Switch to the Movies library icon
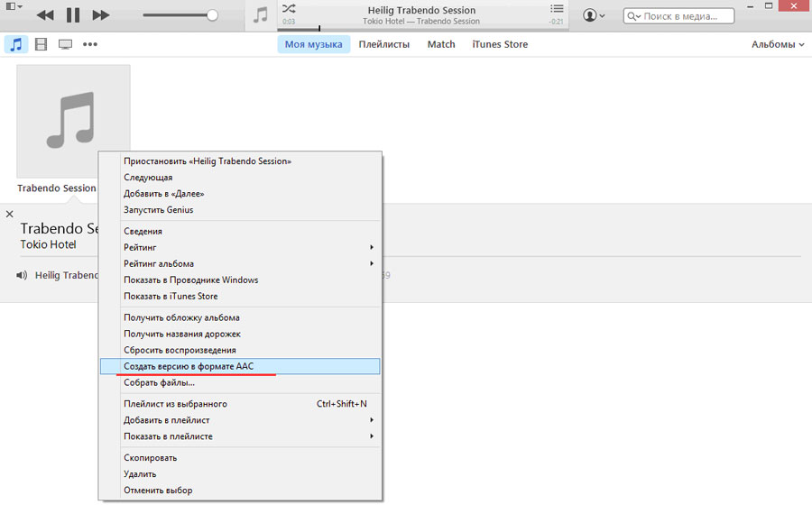 [x=41, y=44]
